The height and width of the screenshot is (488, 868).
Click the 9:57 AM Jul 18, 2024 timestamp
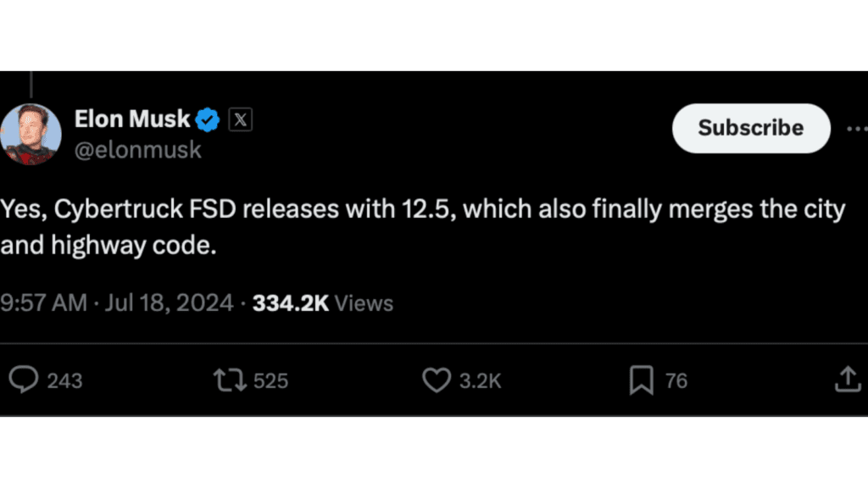tap(117, 302)
